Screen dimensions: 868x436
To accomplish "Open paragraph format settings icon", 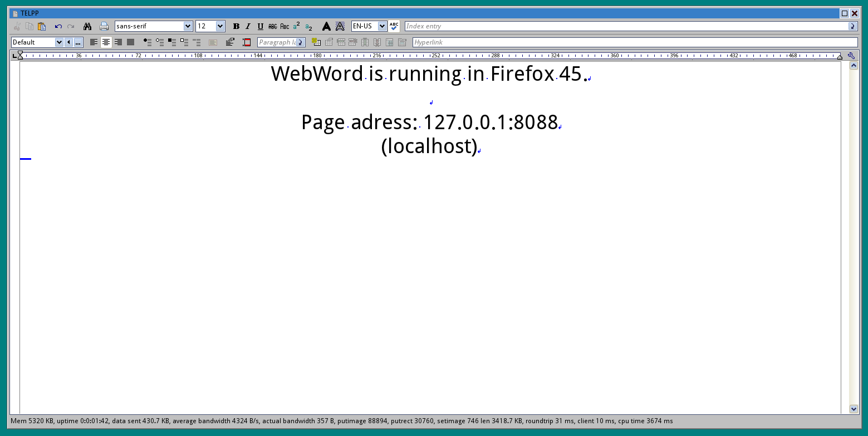I will tap(230, 42).
